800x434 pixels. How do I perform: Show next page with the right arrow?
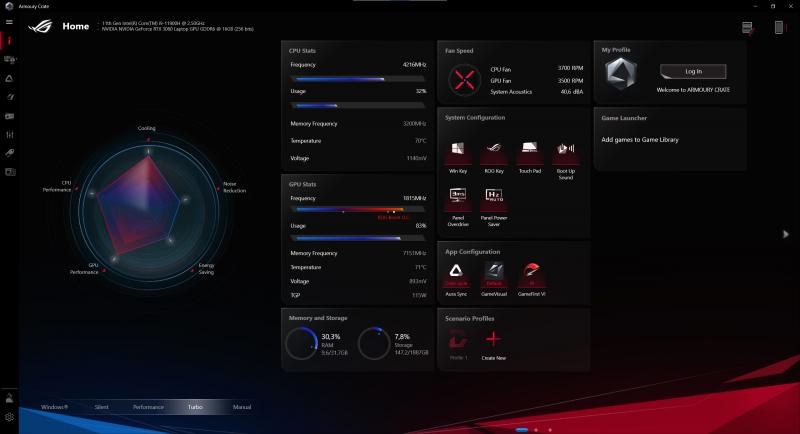786,234
